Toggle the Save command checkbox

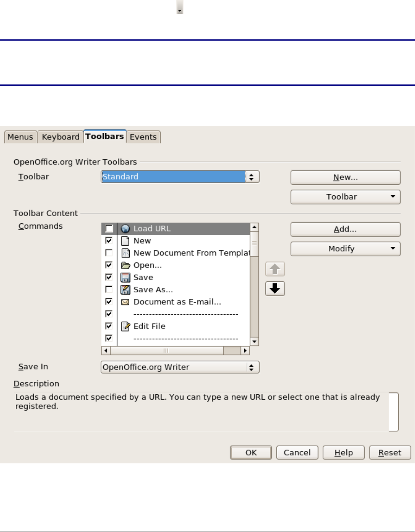tap(109, 277)
